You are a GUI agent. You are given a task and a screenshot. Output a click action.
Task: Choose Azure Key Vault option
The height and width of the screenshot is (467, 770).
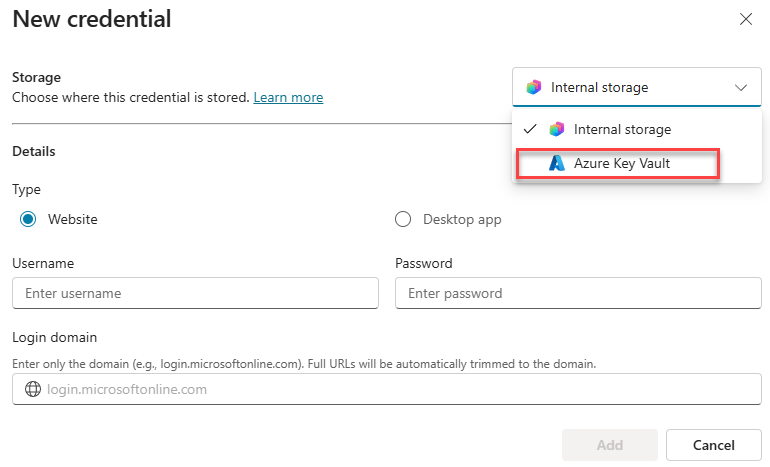coord(621,163)
